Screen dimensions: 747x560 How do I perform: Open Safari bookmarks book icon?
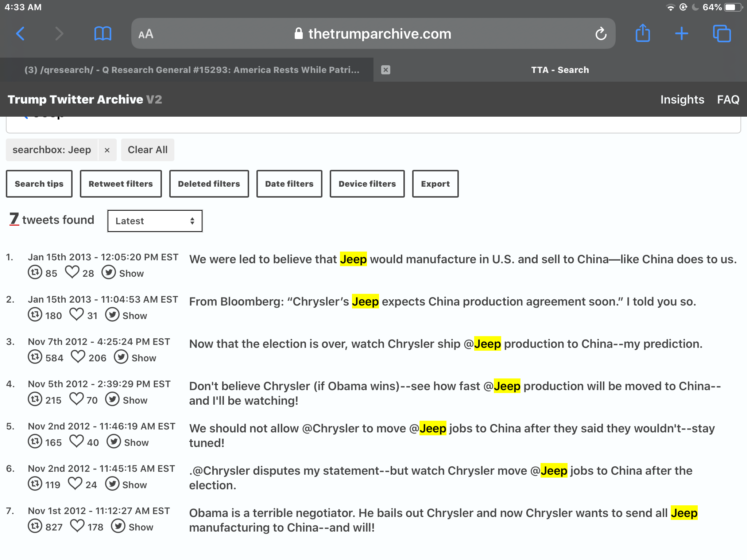[x=103, y=34]
